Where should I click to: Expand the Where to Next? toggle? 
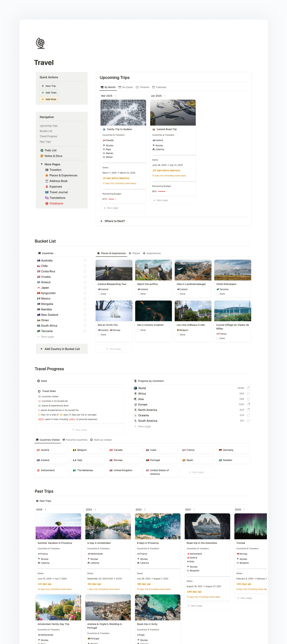point(102,221)
